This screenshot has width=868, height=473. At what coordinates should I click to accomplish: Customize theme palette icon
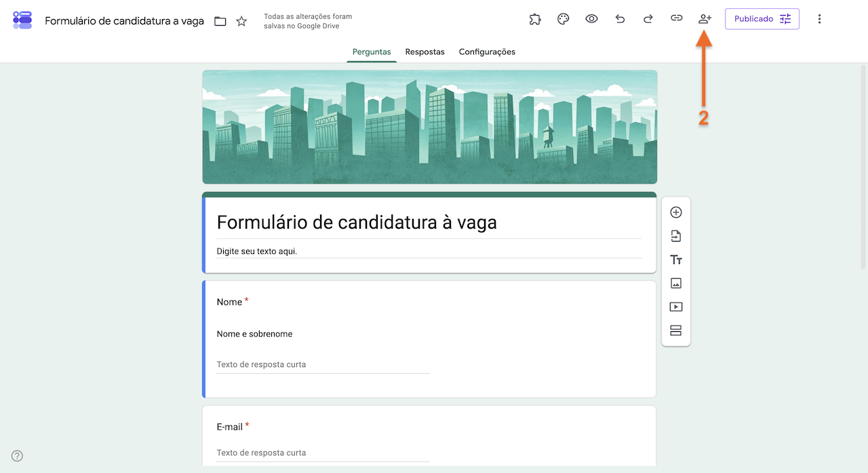(x=563, y=19)
